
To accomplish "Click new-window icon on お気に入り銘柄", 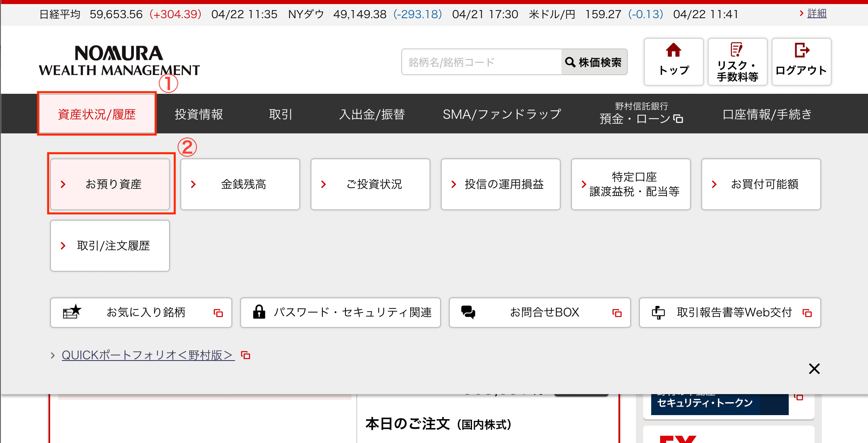I will click(x=218, y=313).
